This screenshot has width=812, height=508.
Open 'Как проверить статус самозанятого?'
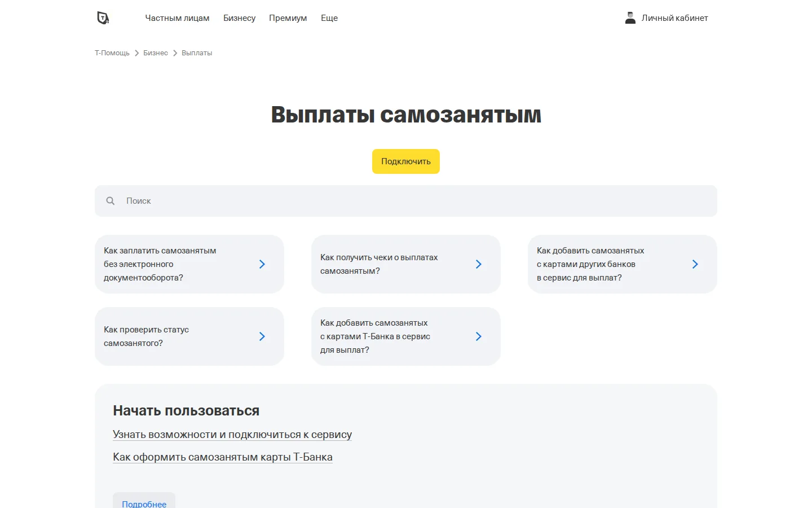pos(189,336)
